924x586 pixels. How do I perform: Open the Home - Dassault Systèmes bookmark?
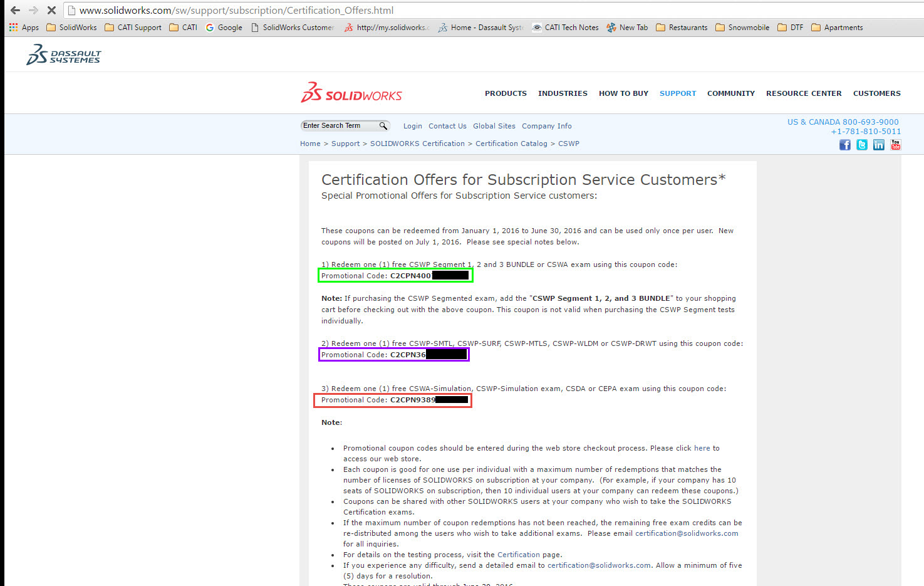[x=481, y=28]
